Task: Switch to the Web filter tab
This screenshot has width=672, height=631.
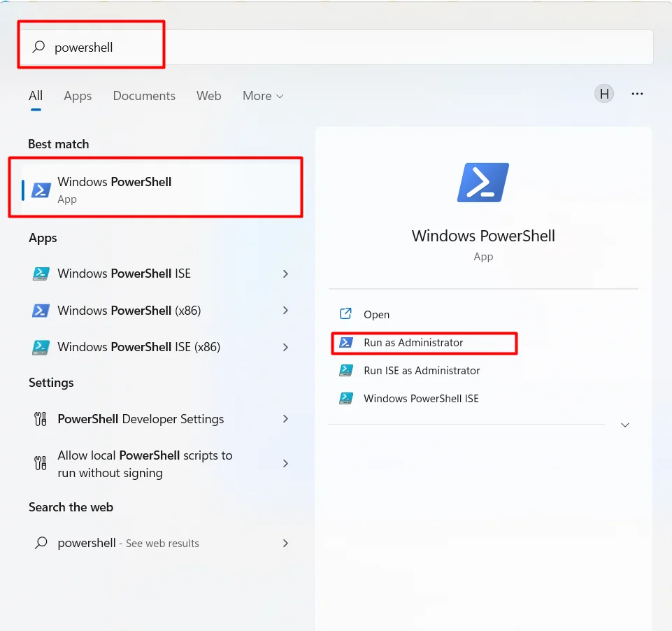Action: (208, 96)
